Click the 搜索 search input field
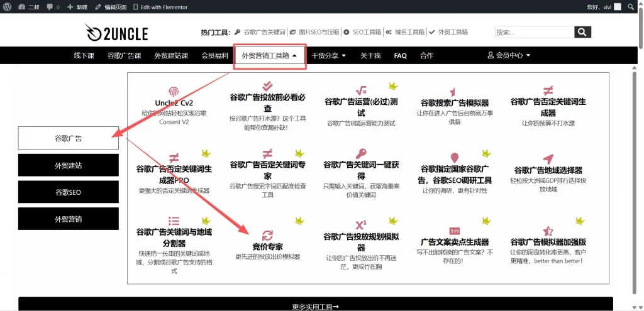This screenshot has height=311, width=644. [x=533, y=32]
